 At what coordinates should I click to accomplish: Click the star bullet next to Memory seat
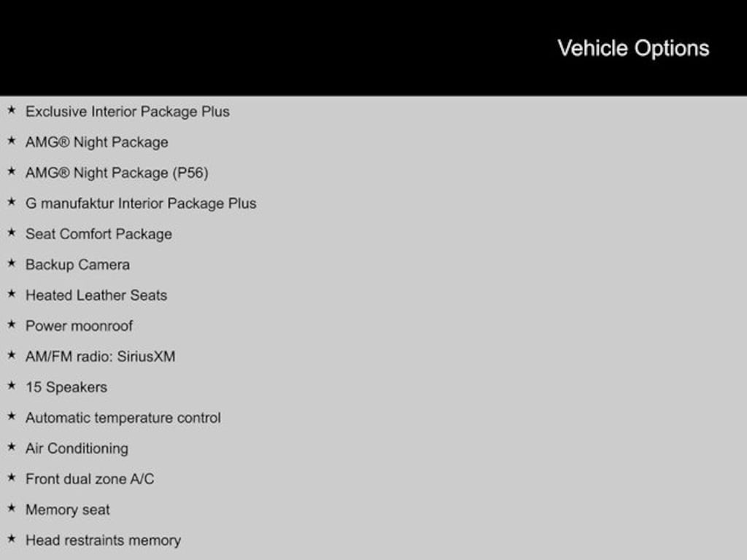11,509
